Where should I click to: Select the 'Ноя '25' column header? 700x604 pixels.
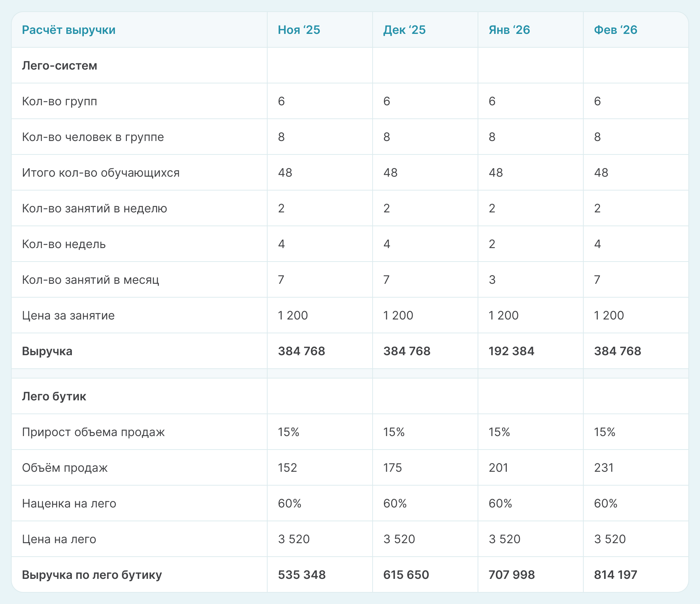click(299, 30)
